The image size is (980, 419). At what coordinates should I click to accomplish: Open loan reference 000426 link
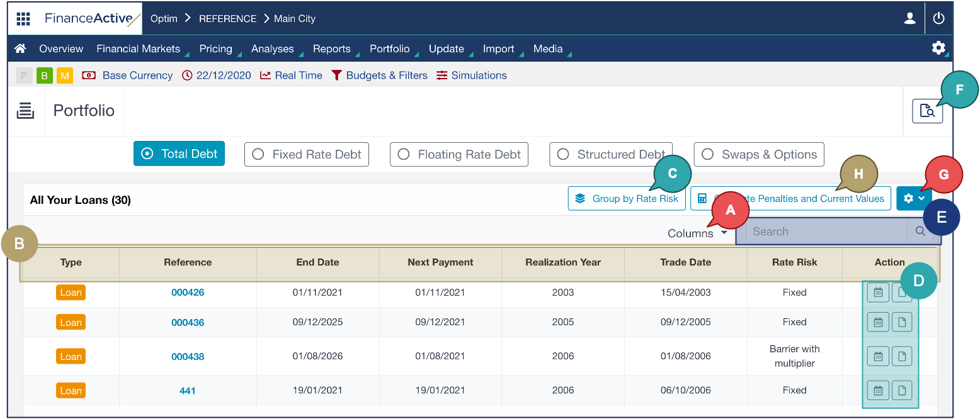(188, 293)
